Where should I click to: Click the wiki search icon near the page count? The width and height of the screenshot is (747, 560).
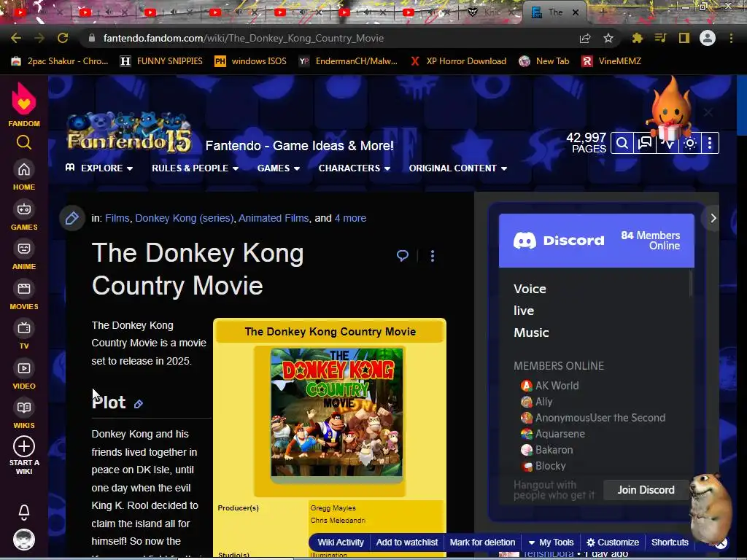pyautogui.click(x=622, y=143)
